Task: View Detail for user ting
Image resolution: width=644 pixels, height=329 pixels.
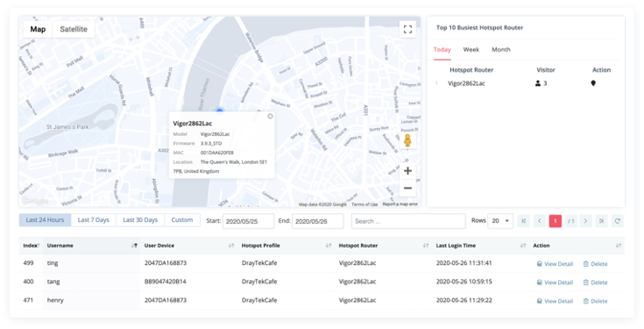Action: pyautogui.click(x=555, y=264)
